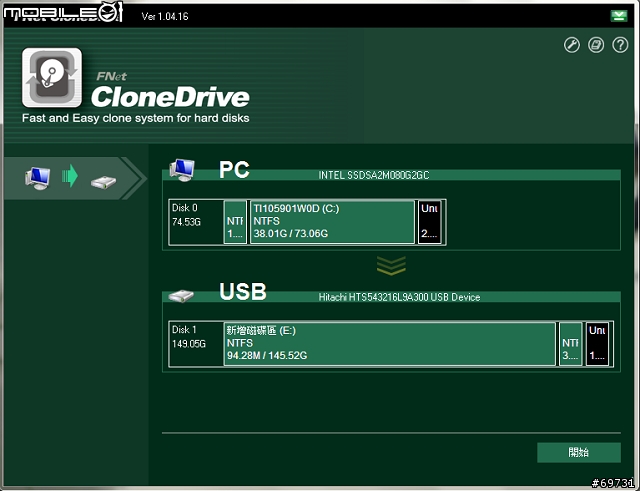The height and width of the screenshot is (491, 640).
Task: Click the green minimize arrow icon
Action: pyautogui.click(x=619, y=16)
